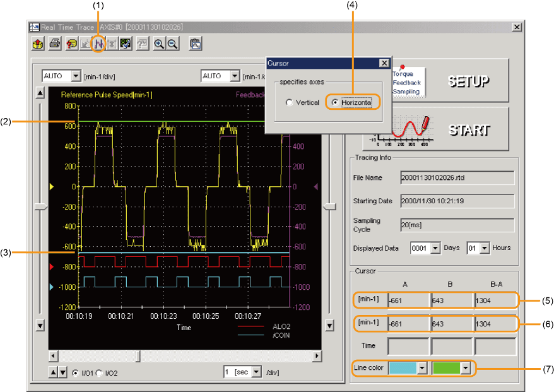Select the Horizontal axis radio button
This screenshot has height=392, width=554.
coord(335,102)
